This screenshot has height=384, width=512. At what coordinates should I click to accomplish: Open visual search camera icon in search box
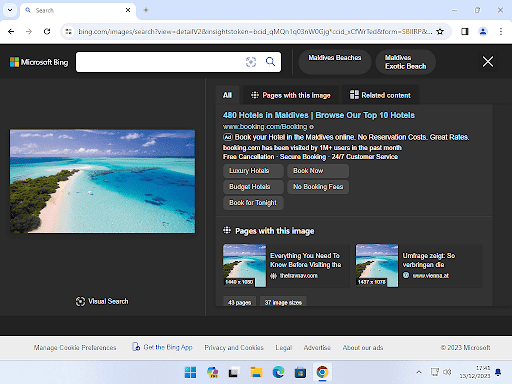tap(251, 62)
